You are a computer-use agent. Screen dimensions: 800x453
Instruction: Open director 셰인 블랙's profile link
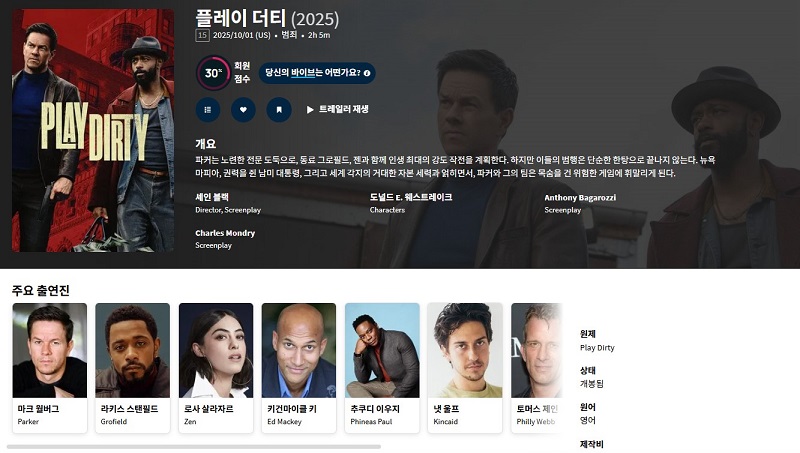coord(212,197)
